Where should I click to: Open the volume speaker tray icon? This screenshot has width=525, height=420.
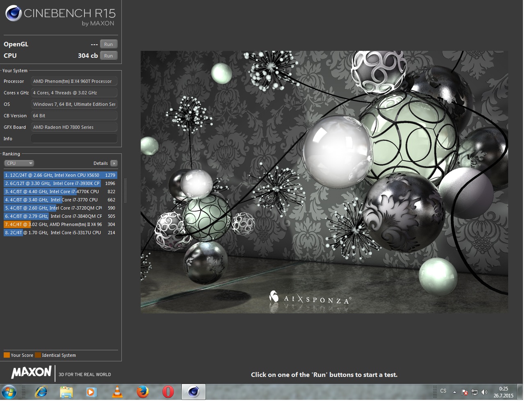[484, 392]
